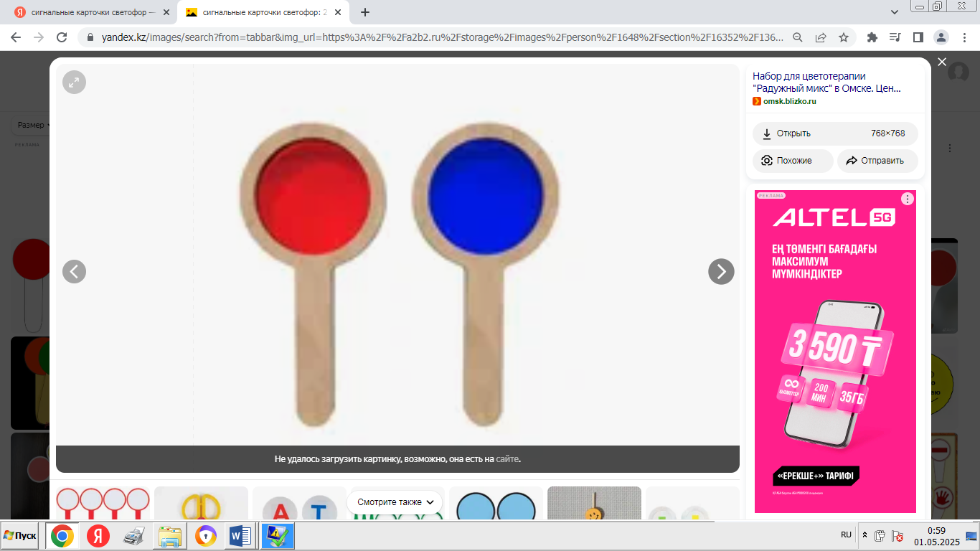Open Microsoft Word from the taskbar
Viewport: 980px width, 551px height.
click(x=240, y=536)
